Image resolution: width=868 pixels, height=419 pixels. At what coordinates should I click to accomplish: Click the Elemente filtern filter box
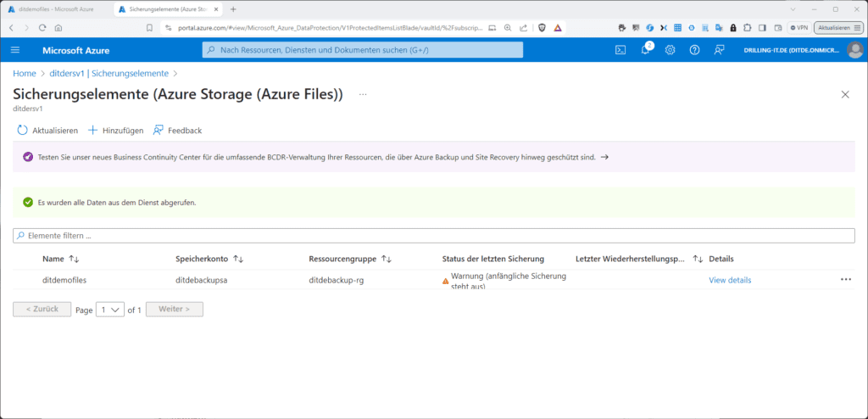click(433, 236)
